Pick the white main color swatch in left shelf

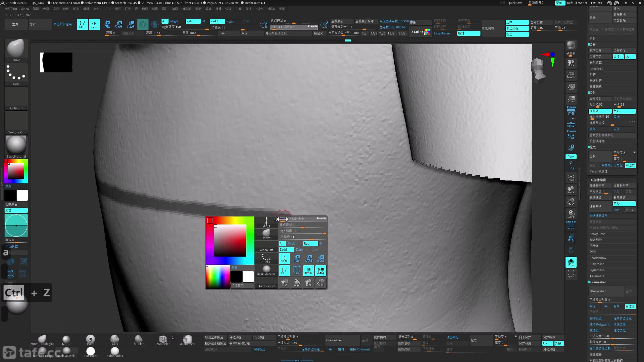[x=22, y=195]
